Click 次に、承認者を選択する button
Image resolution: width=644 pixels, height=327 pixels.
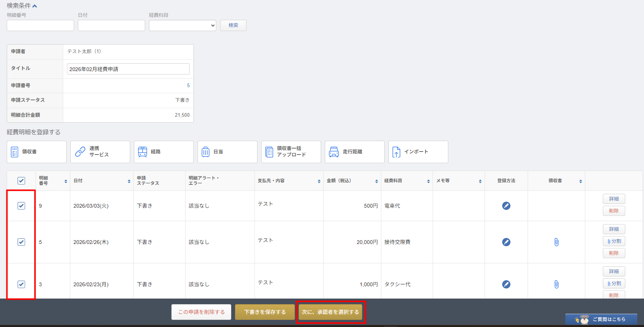[330, 312]
